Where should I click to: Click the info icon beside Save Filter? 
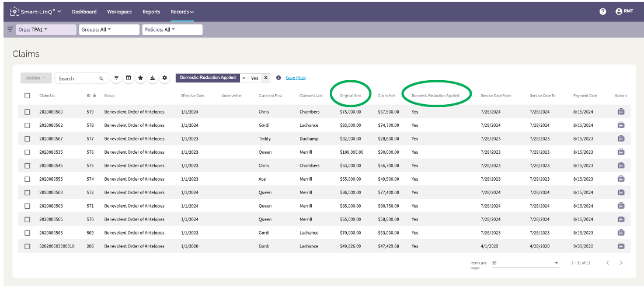pos(279,78)
